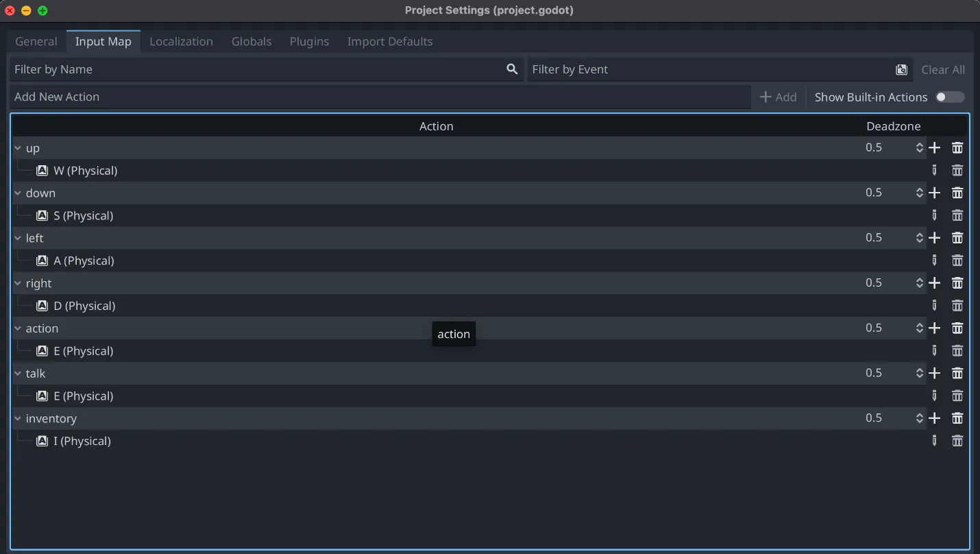Collapse the action entry chevron

[18, 328]
